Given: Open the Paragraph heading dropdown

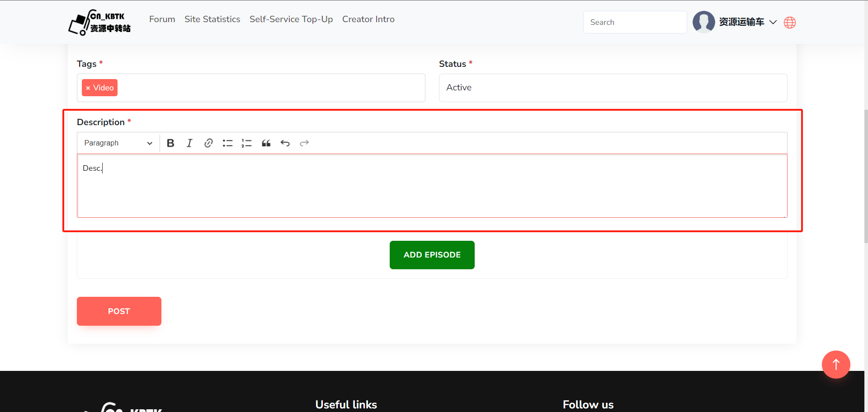Looking at the screenshot, I should 118,143.
